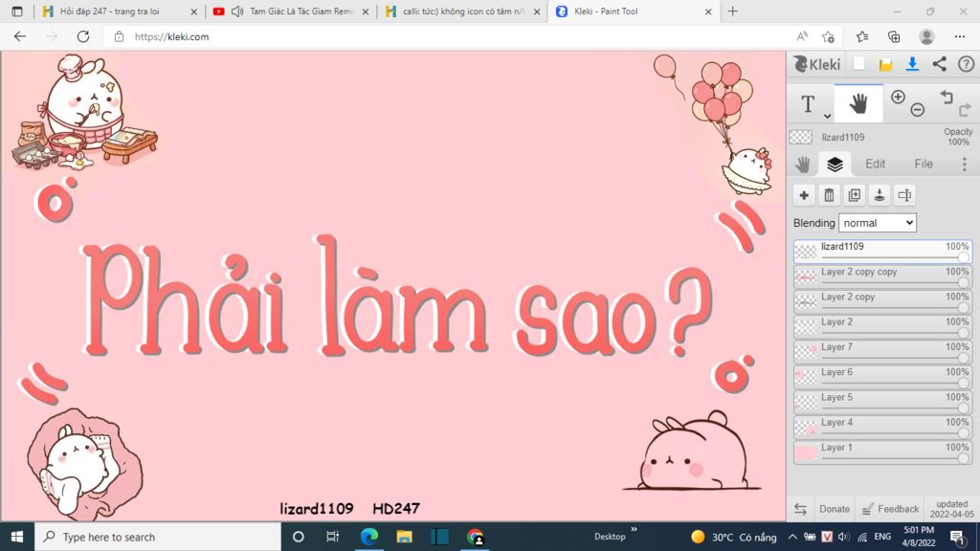The width and height of the screenshot is (980, 551).
Task: Click the taskbar search box
Action: [158, 537]
